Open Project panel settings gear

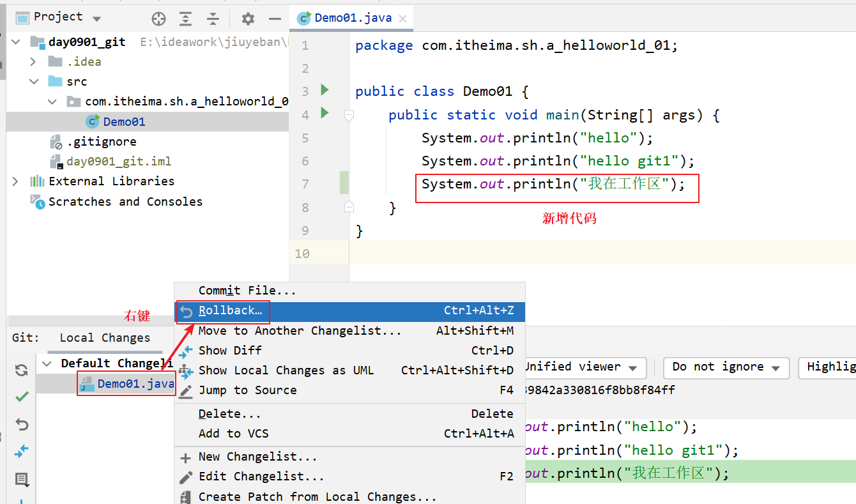point(248,19)
